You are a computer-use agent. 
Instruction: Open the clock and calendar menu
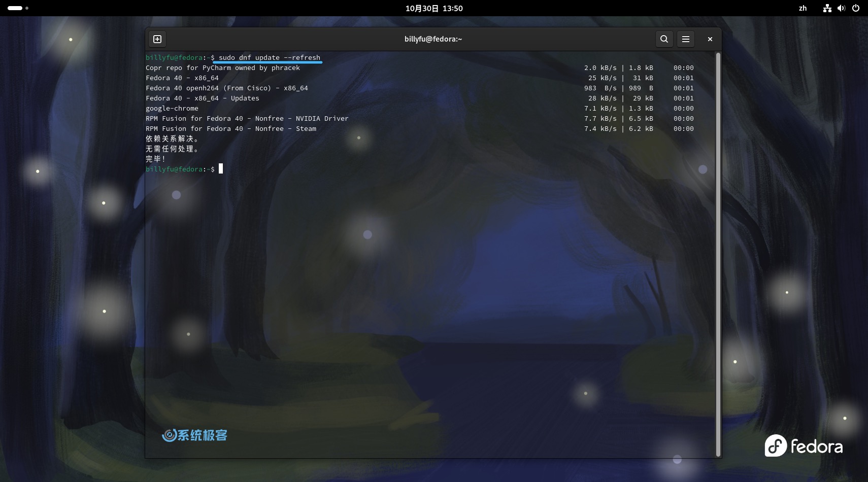click(434, 8)
